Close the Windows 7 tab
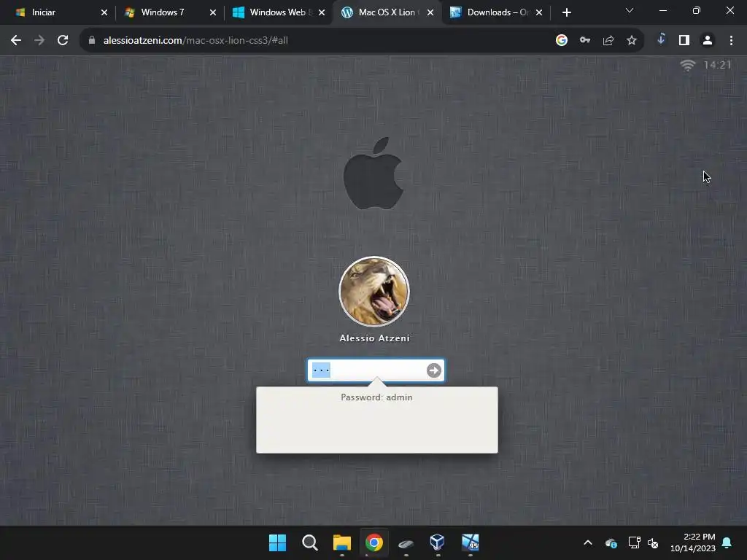Screen dimensions: 747x560 (x=213, y=12)
